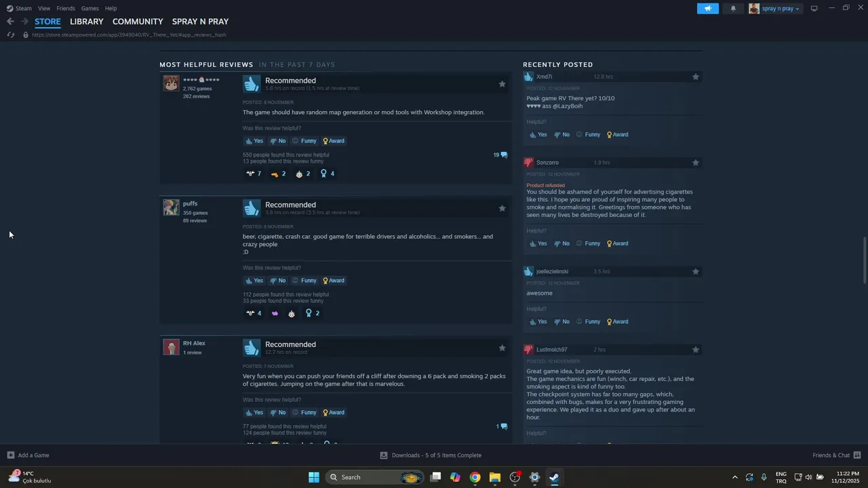Switch to the LIBRARY tab
This screenshot has width=868, height=488.
click(87, 22)
